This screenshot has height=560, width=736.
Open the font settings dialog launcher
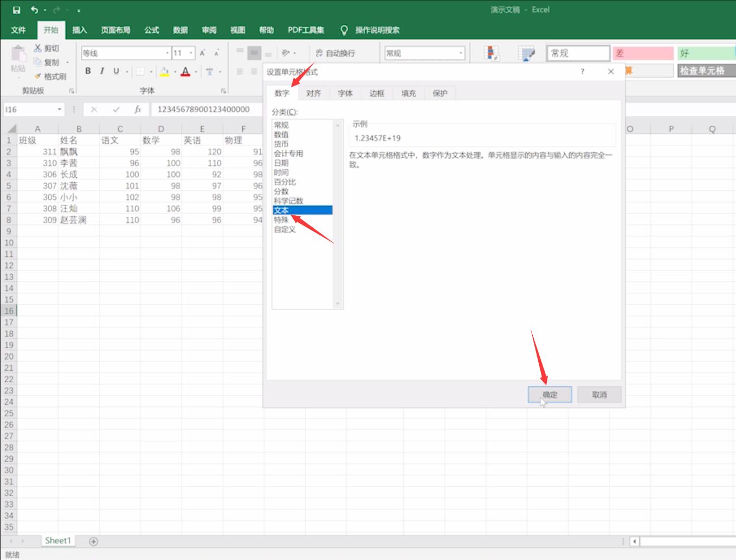pyautogui.click(x=223, y=91)
